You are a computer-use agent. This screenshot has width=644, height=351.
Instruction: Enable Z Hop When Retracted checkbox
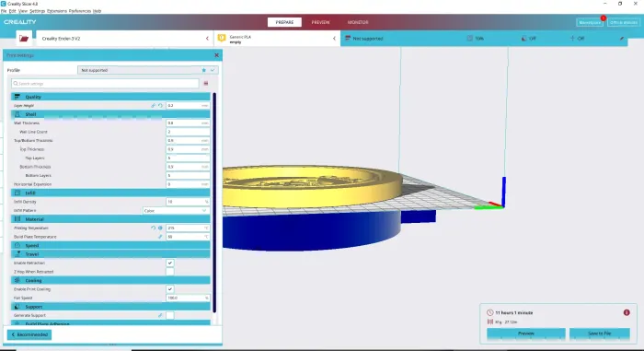pyautogui.click(x=170, y=272)
